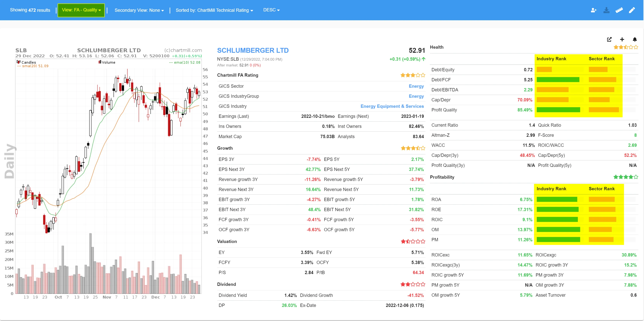This screenshot has height=321, width=644.
Task: Click the Valuation section red star rating
Action: pos(413,241)
